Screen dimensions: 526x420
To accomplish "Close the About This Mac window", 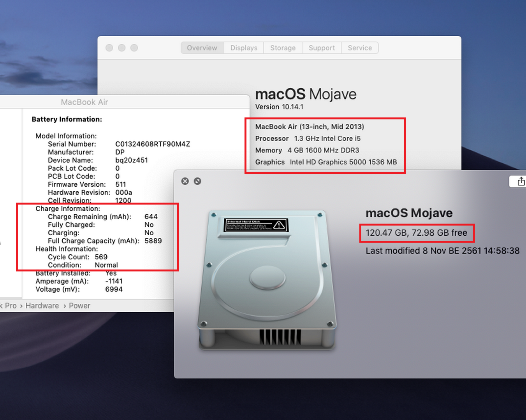I will pyautogui.click(x=109, y=48).
